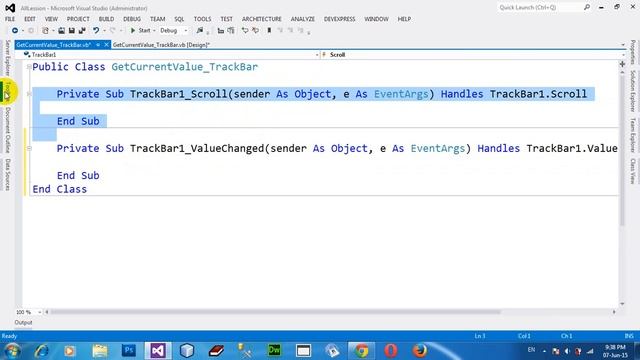Click in the Quick Launch search field
The width and height of the screenshot is (640, 360).
(x=540, y=7)
